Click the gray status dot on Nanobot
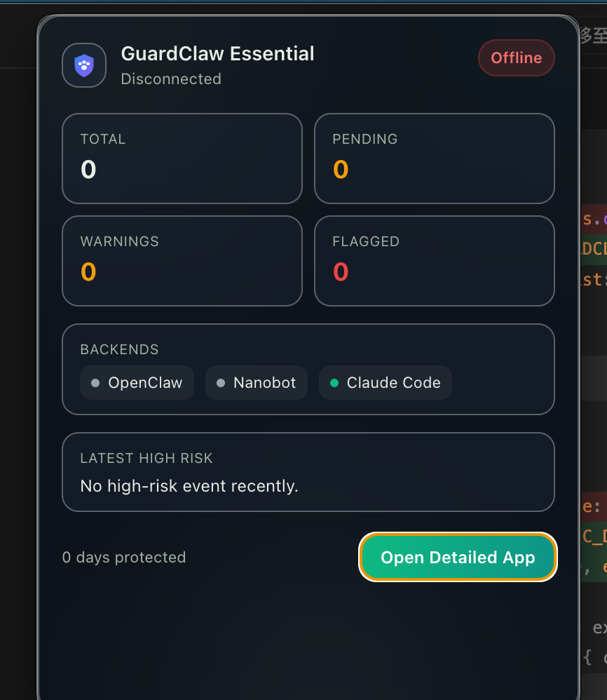The width and height of the screenshot is (607, 700). pyautogui.click(x=221, y=383)
